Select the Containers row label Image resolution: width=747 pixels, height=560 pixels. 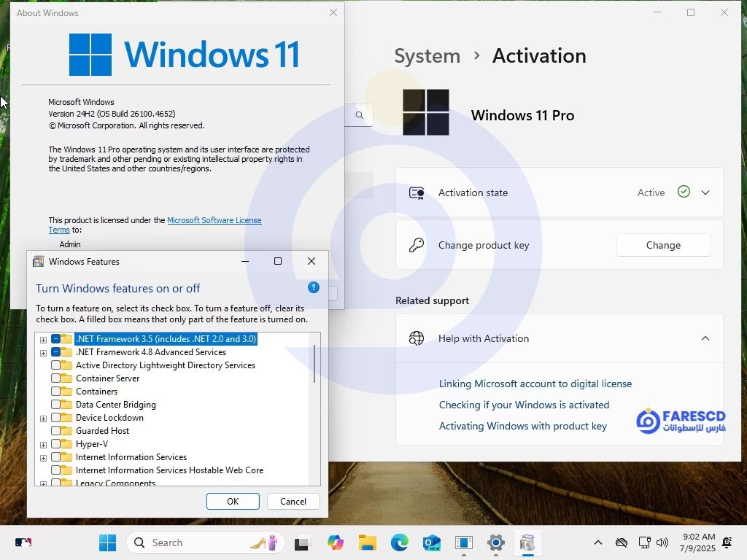96,392
